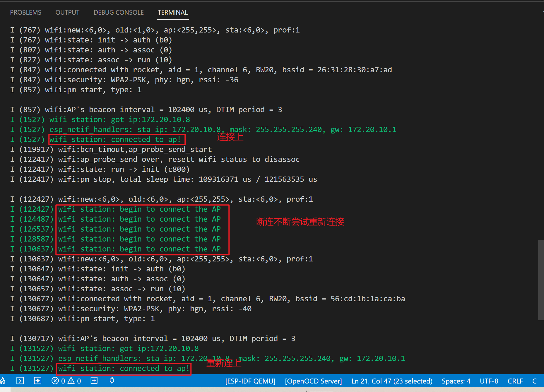
Task: Click the [OpenOCD Server] status item
Action: 313,381
